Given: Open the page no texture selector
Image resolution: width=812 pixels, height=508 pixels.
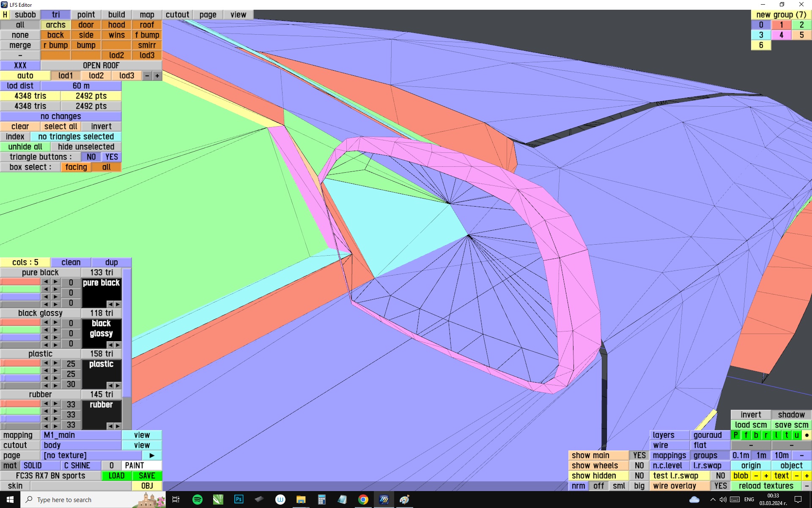Looking at the screenshot, I should (x=91, y=456).
